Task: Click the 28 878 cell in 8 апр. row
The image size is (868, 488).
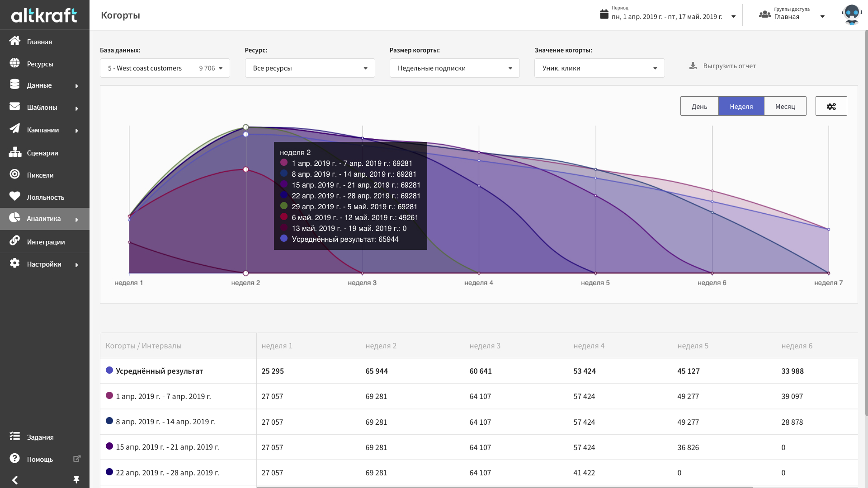Action: click(x=792, y=422)
